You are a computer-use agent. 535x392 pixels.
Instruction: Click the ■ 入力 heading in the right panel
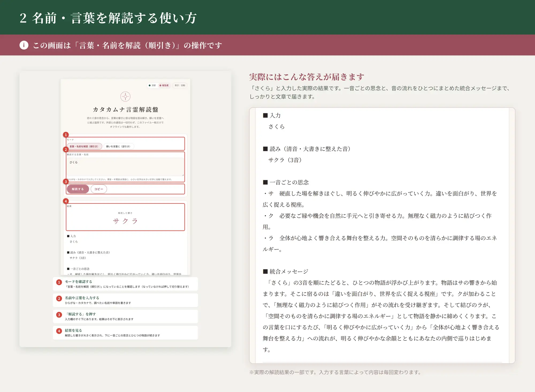(x=272, y=115)
